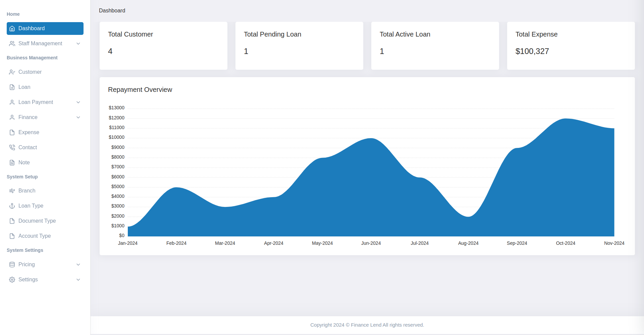Click the Oct-2024 peak on chart
The height and width of the screenshot is (335, 644).
pos(566,119)
